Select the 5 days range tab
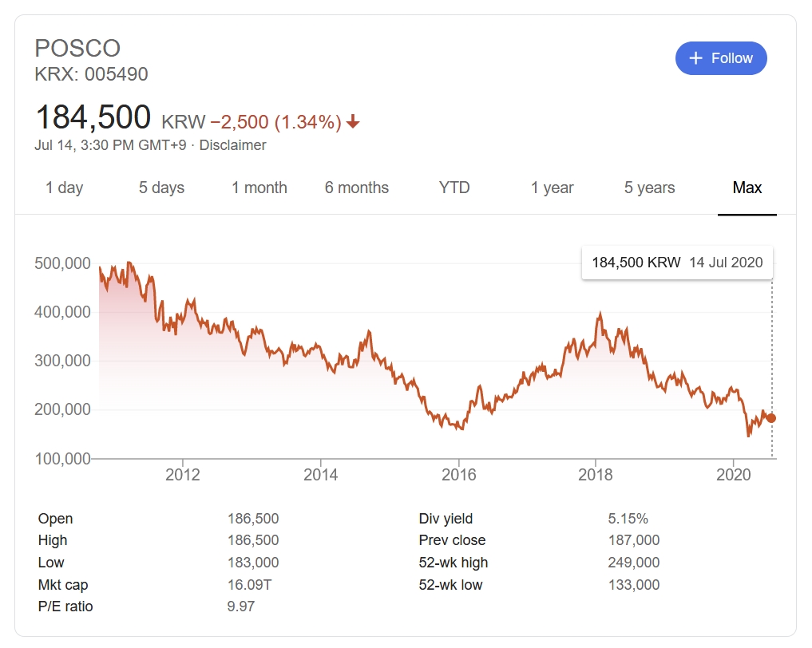The width and height of the screenshot is (812, 648). tap(161, 188)
